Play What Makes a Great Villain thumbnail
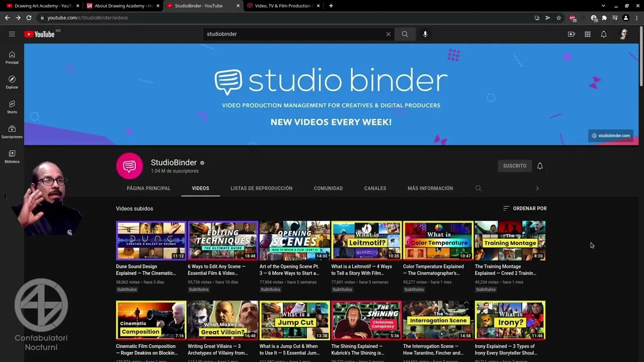The height and width of the screenshot is (362, 644). (223, 320)
